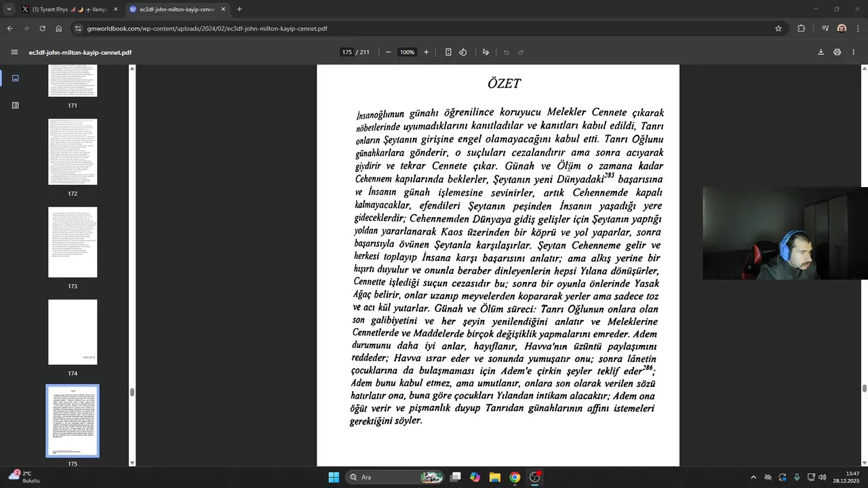Viewport: 868px width, 488px height.
Task: Toggle the PDF sidebar menu
Action: [x=14, y=52]
